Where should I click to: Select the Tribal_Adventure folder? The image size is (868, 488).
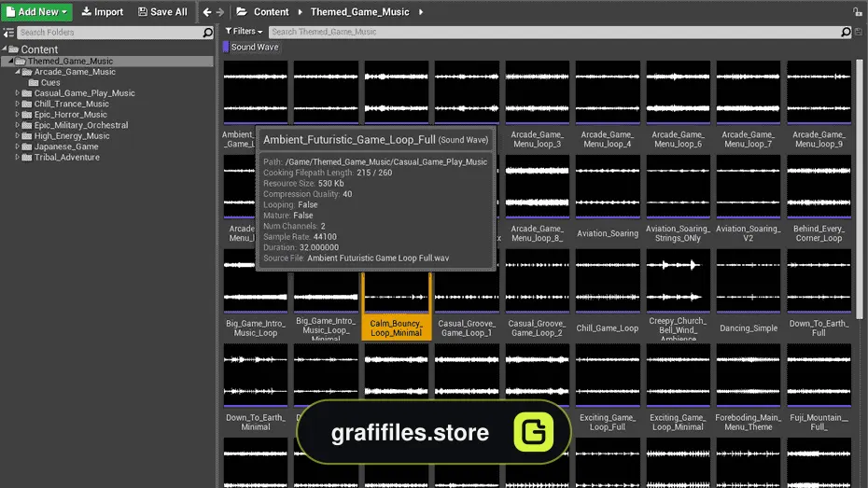[x=66, y=157]
